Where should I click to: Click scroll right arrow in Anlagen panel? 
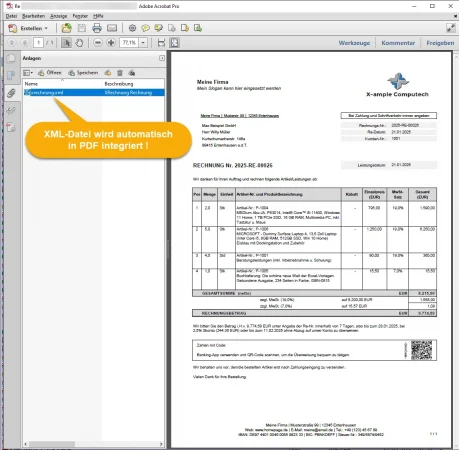tap(161, 444)
